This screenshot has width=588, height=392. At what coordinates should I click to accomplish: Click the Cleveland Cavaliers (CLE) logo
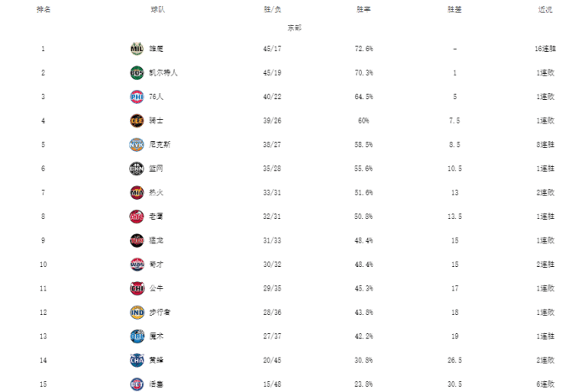pos(137,121)
